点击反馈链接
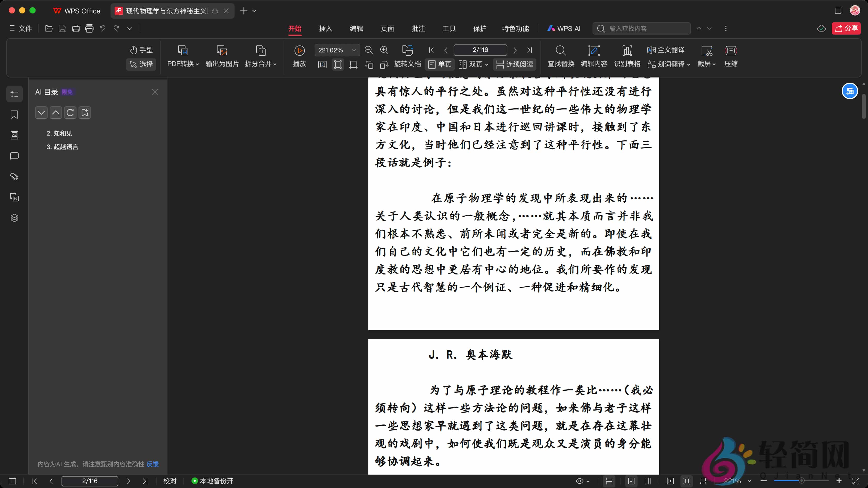 (152, 464)
